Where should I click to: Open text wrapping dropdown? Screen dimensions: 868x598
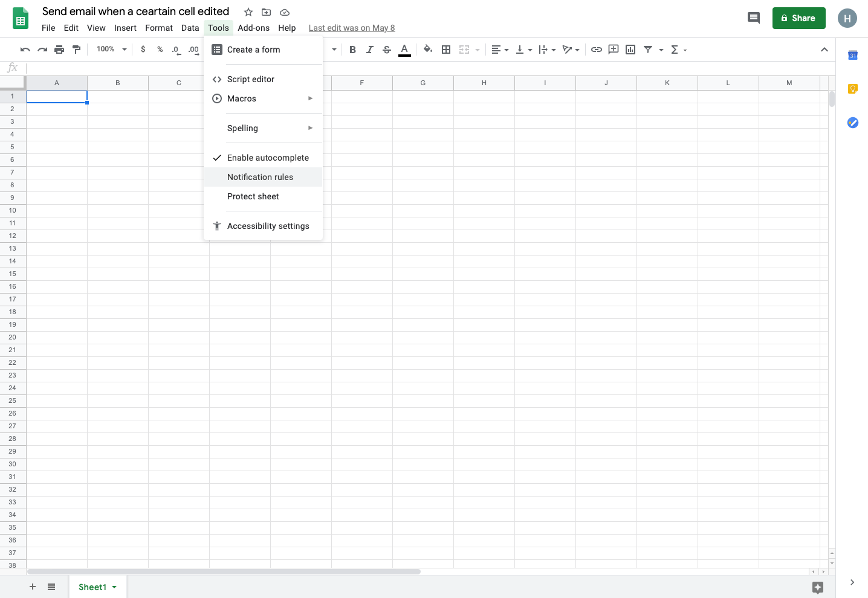547,50
